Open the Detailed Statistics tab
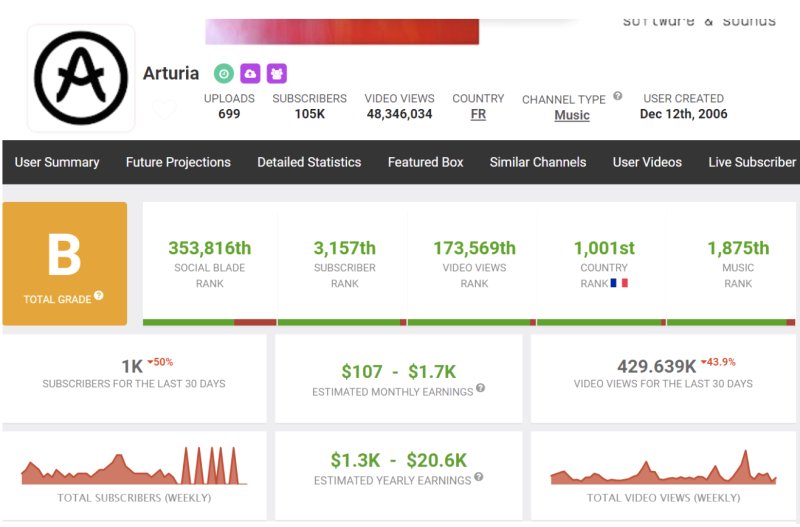The image size is (800, 527). (x=309, y=162)
